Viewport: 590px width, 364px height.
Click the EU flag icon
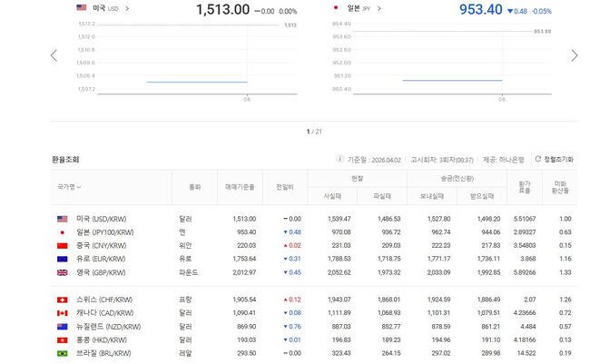63,260
